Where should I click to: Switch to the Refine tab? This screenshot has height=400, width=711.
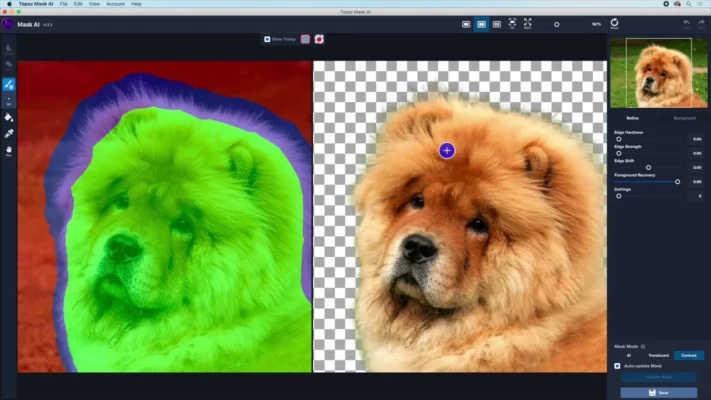pyautogui.click(x=633, y=118)
